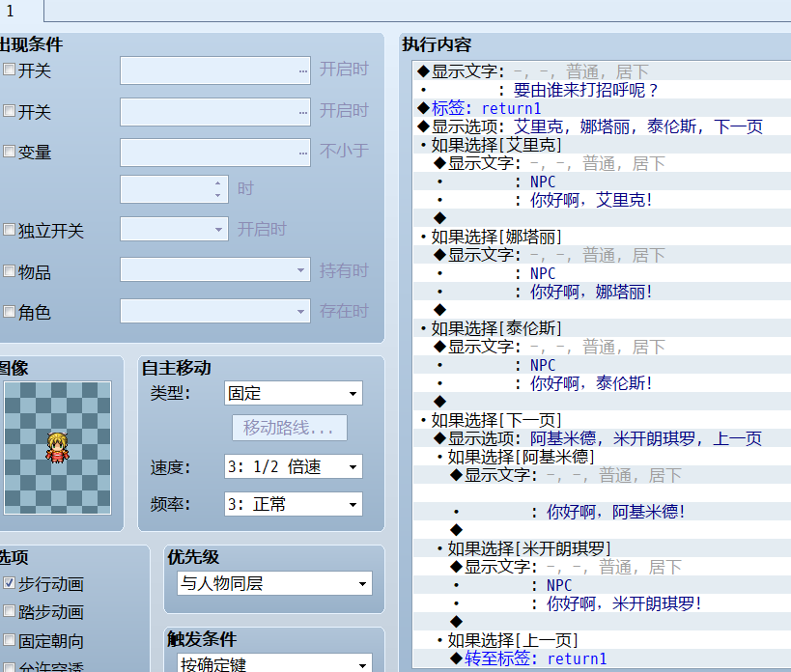
Task: Click the 移动路线... button
Action: tap(290, 428)
